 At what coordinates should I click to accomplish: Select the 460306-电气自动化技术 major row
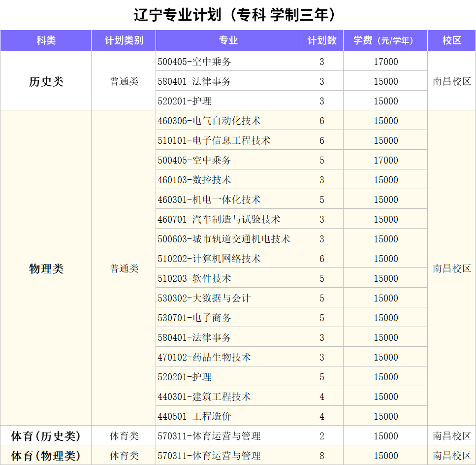209,121
